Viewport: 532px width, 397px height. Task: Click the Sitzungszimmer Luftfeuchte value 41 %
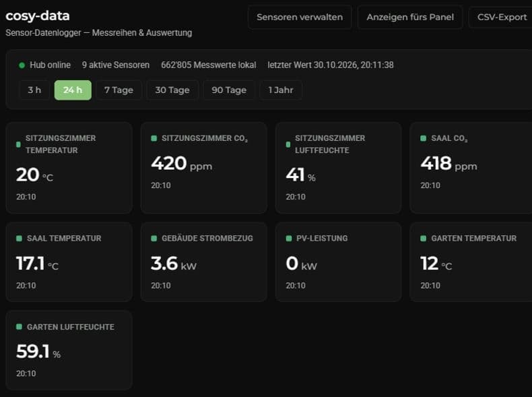pos(300,175)
